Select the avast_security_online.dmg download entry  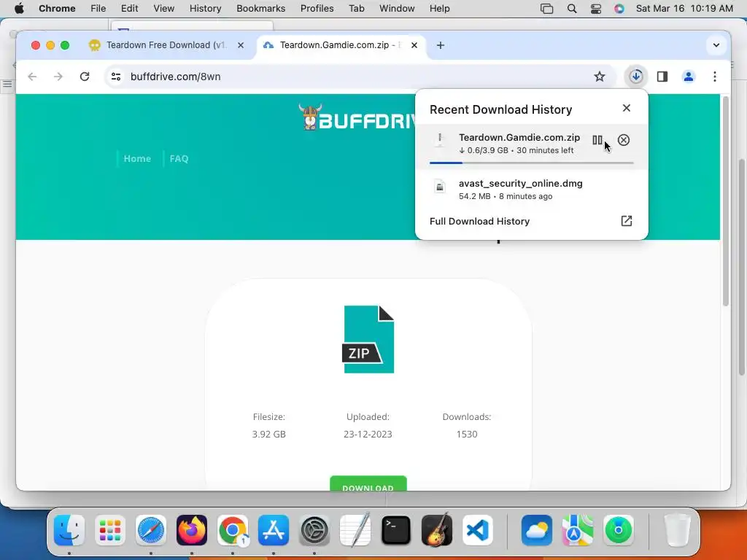tap(531, 190)
